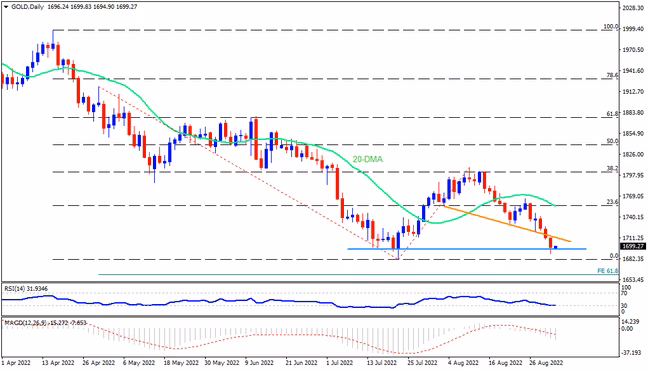Select the 38.2 Fibonacci level label
This screenshot has height=370, width=648.
612,169
